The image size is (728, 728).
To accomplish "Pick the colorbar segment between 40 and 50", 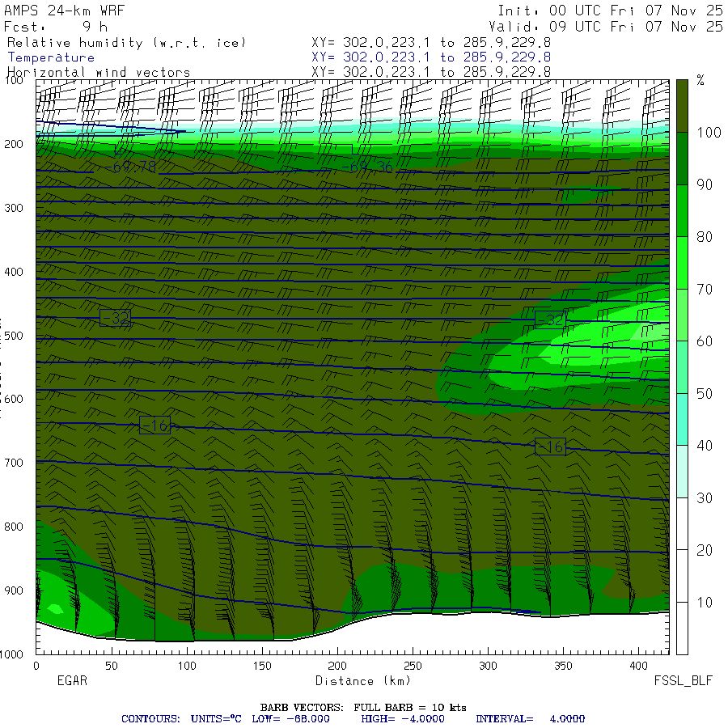I will click(x=682, y=419).
